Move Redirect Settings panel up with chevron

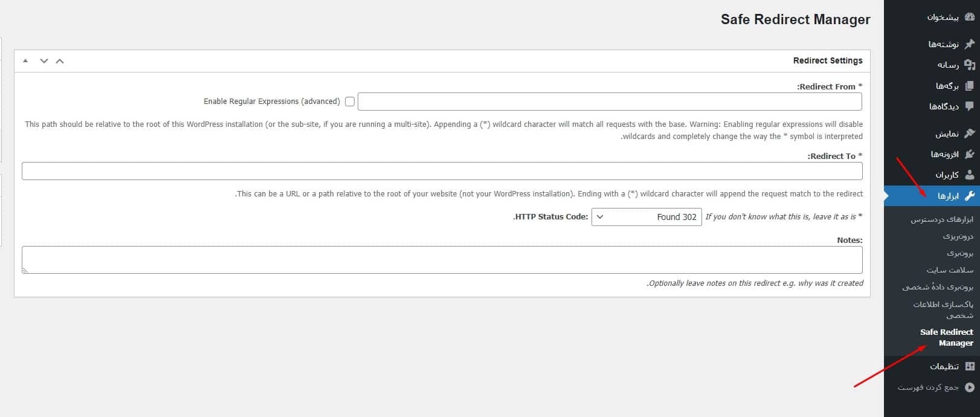tap(60, 61)
